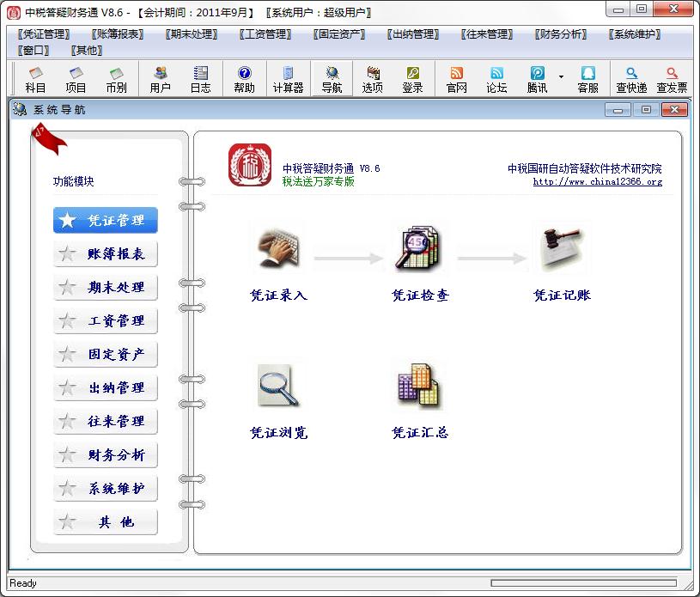Click the 系统导航 window title icon
Screen dimensions: 700x597
[x=20, y=109]
